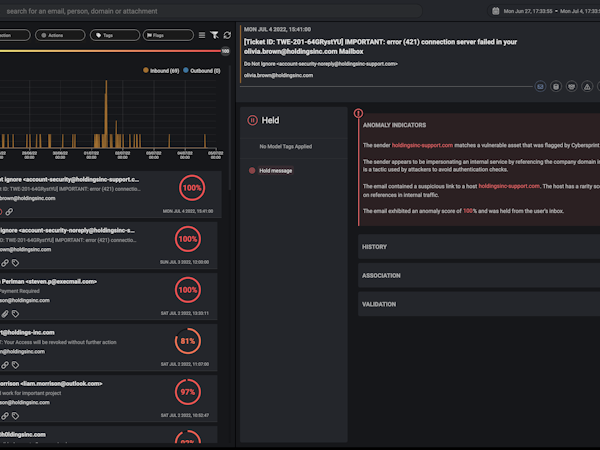
Task: Click the email list vertical scrollbar
Action: click(230, 127)
